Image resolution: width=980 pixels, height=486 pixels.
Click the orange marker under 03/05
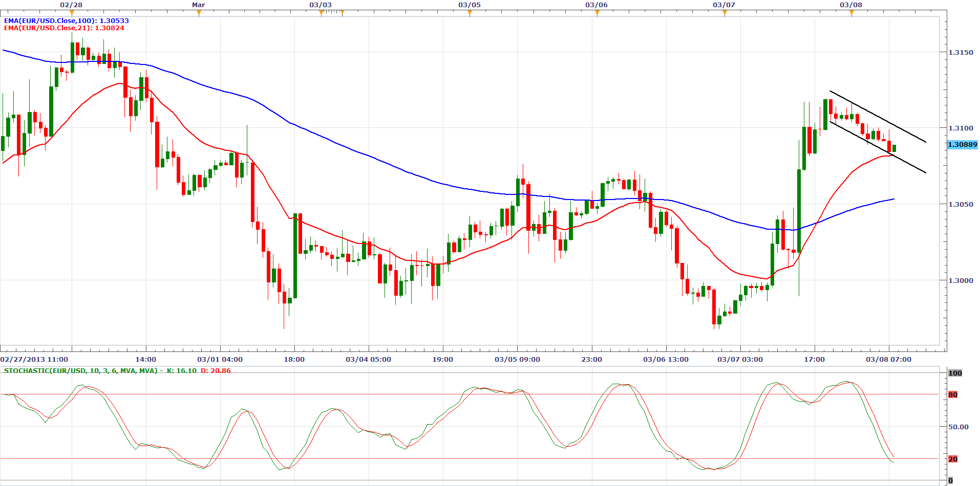click(x=470, y=13)
